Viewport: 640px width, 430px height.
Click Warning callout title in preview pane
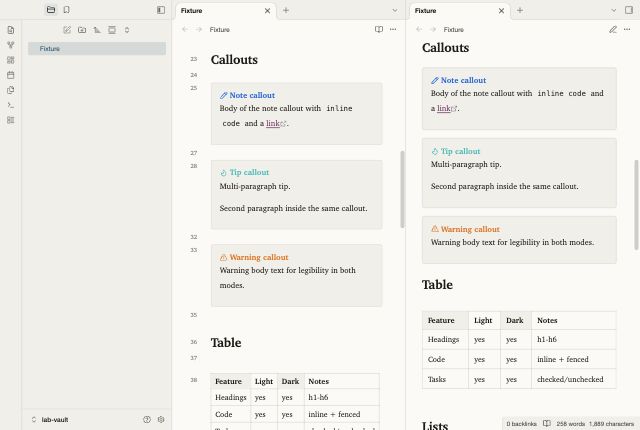[x=470, y=229]
